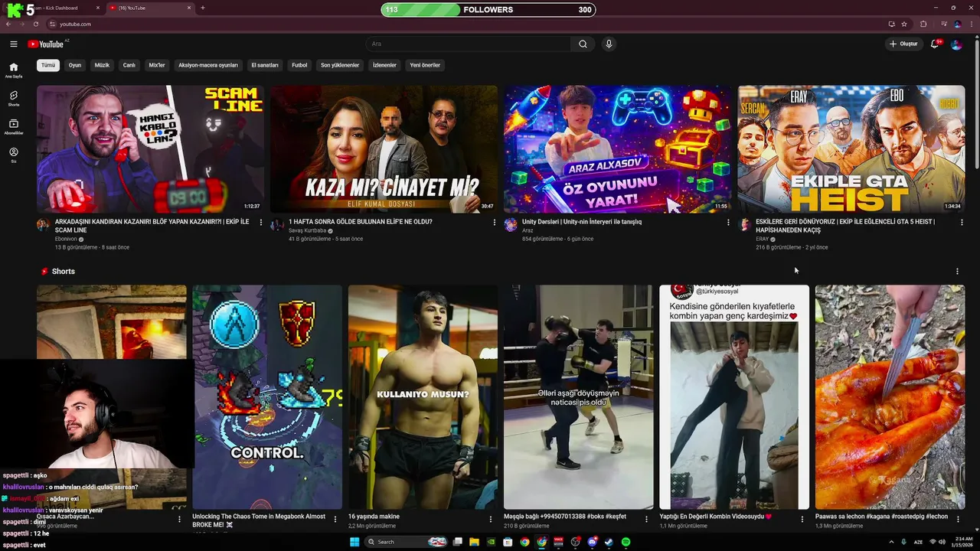
Task: Open options for the Elif Kumal video
Action: 495,222
